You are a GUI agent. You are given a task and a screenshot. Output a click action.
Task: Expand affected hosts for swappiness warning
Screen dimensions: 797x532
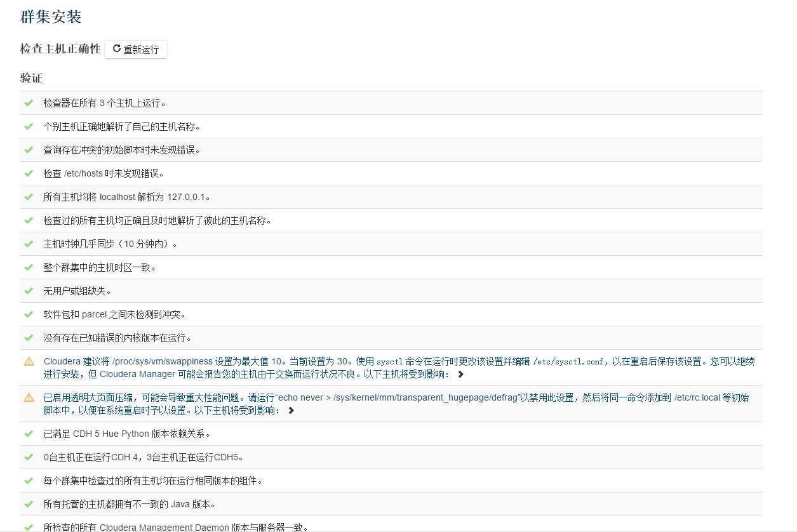coord(461,374)
